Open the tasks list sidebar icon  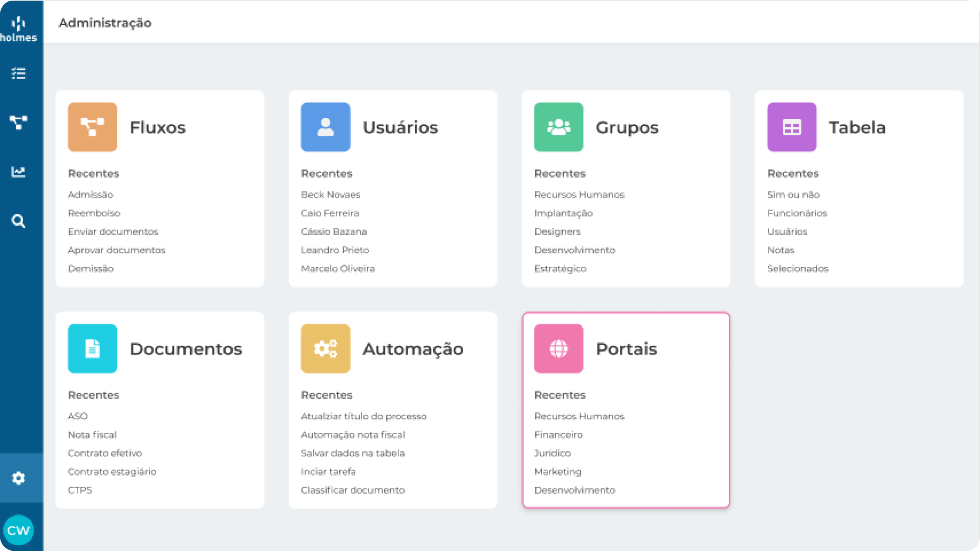[18, 73]
